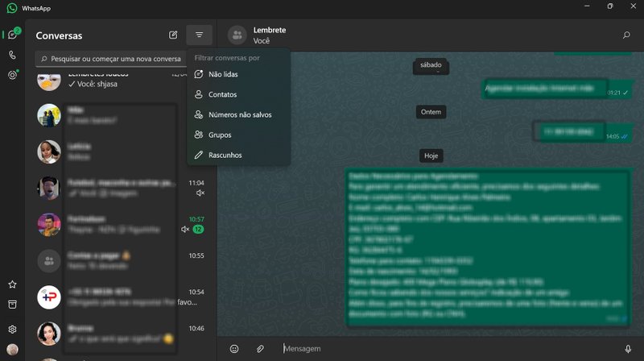This screenshot has height=361, width=644.
Task: Open starred messages icon
Action: (12, 284)
